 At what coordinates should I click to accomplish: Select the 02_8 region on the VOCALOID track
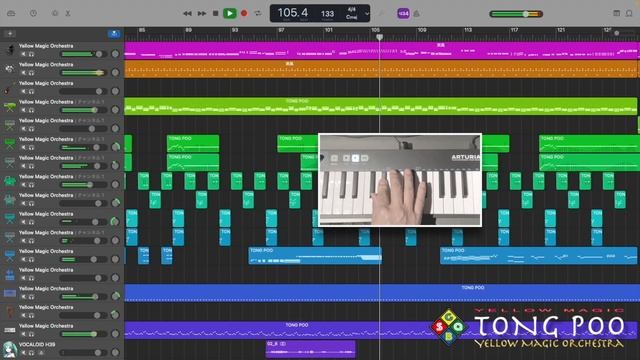point(311,349)
